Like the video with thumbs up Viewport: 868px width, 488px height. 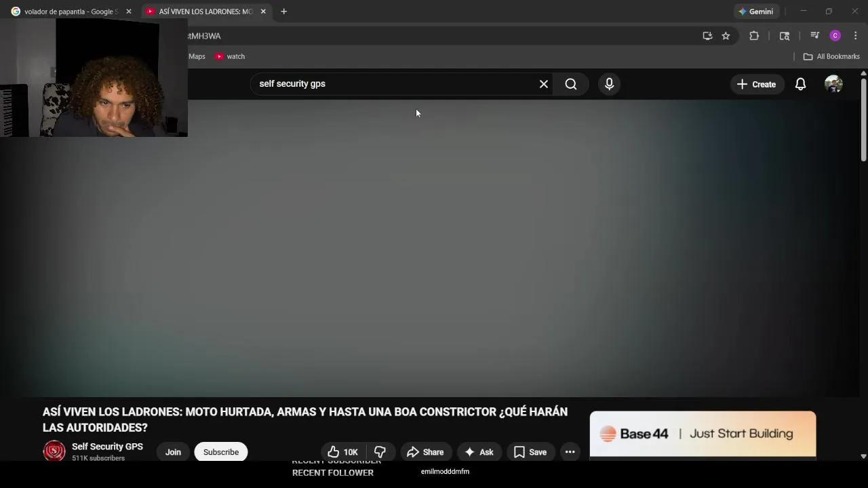(x=343, y=452)
